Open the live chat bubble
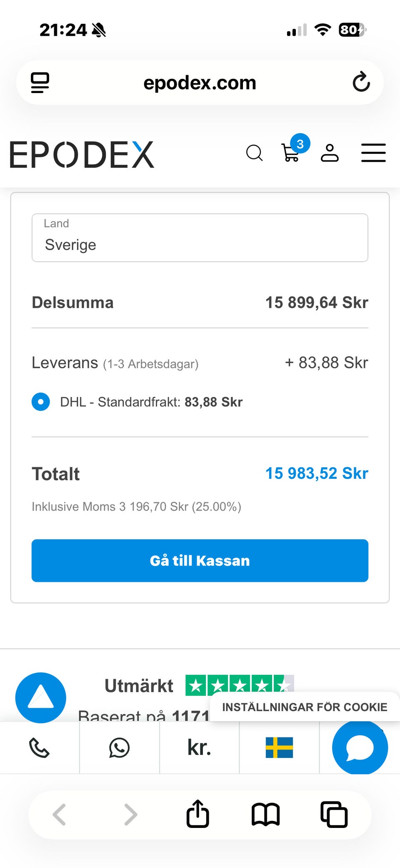The height and width of the screenshot is (868, 400). coord(360,748)
